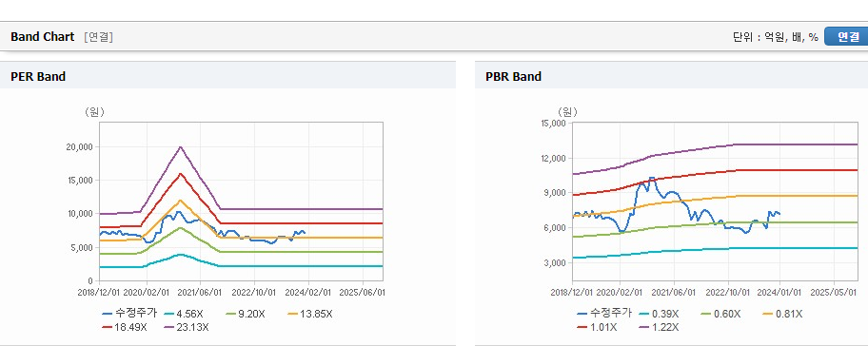Toggle the 9.20X series in PER legend
The height and width of the screenshot is (346, 868).
click(246, 314)
